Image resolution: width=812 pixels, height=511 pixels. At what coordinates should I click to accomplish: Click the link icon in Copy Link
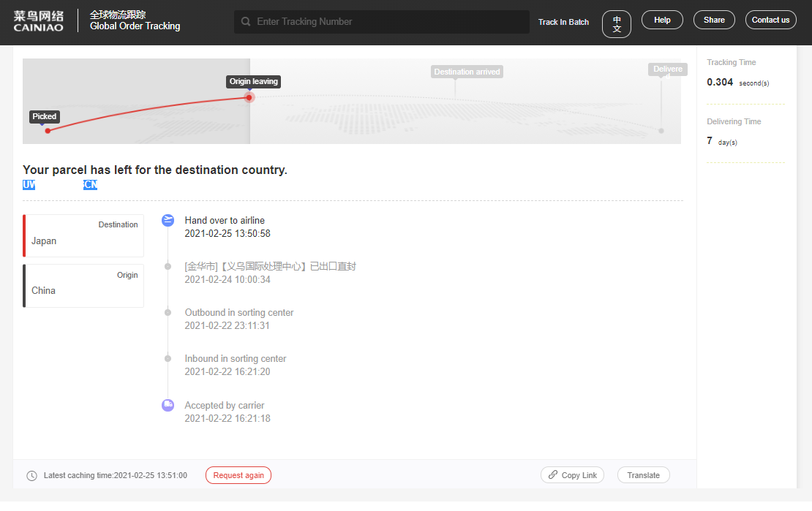point(553,474)
